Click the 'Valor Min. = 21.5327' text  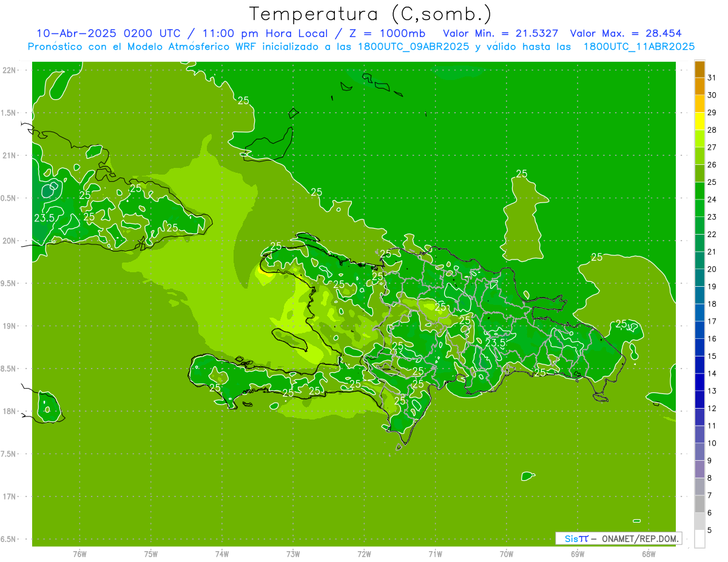coord(500,33)
